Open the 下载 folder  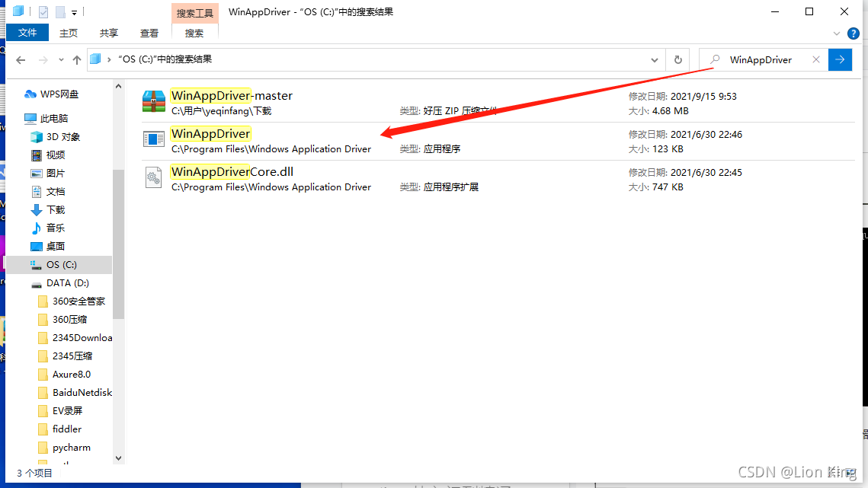pyautogui.click(x=56, y=209)
